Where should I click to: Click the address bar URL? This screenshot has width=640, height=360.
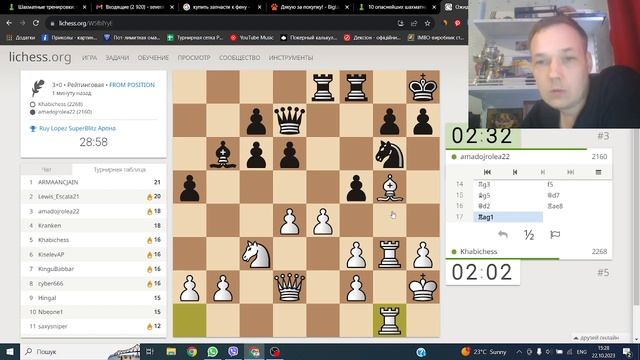coord(85,23)
